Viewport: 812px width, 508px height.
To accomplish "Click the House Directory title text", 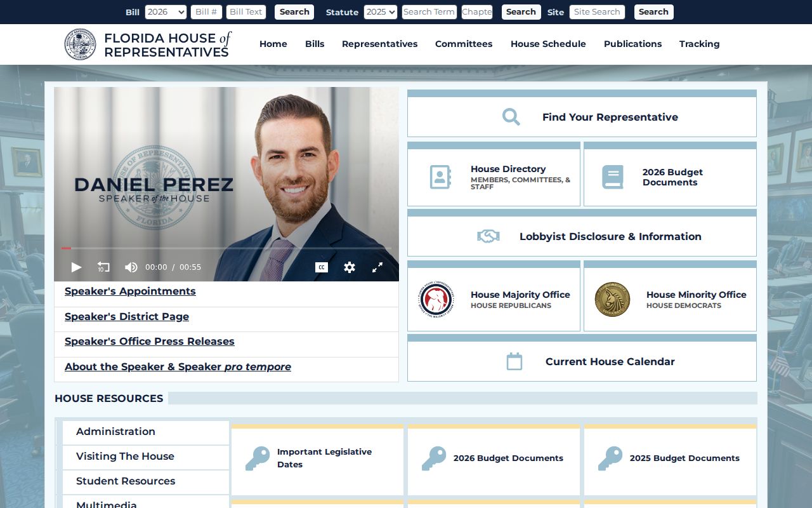I will (508, 169).
